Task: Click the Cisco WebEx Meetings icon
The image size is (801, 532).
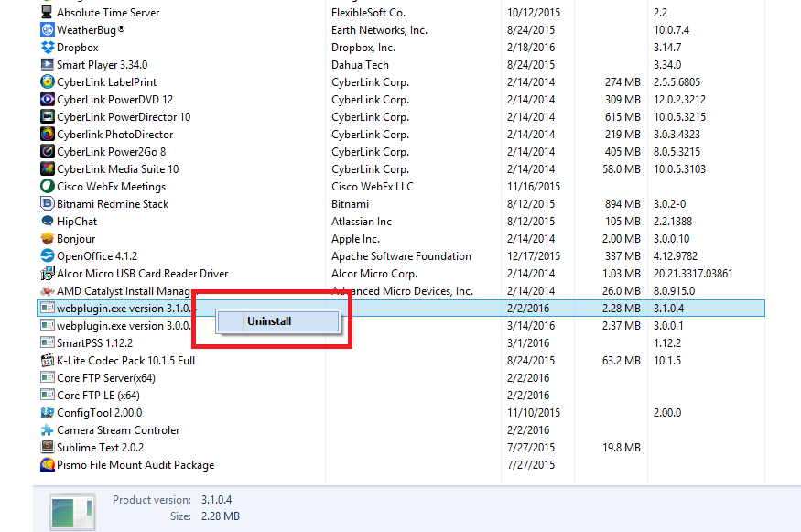Action: coord(48,187)
